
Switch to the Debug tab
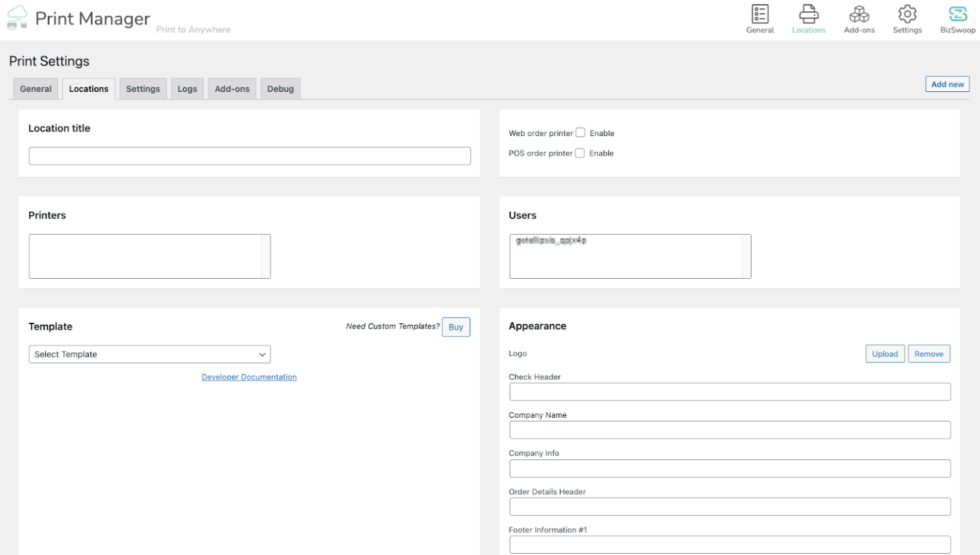280,89
